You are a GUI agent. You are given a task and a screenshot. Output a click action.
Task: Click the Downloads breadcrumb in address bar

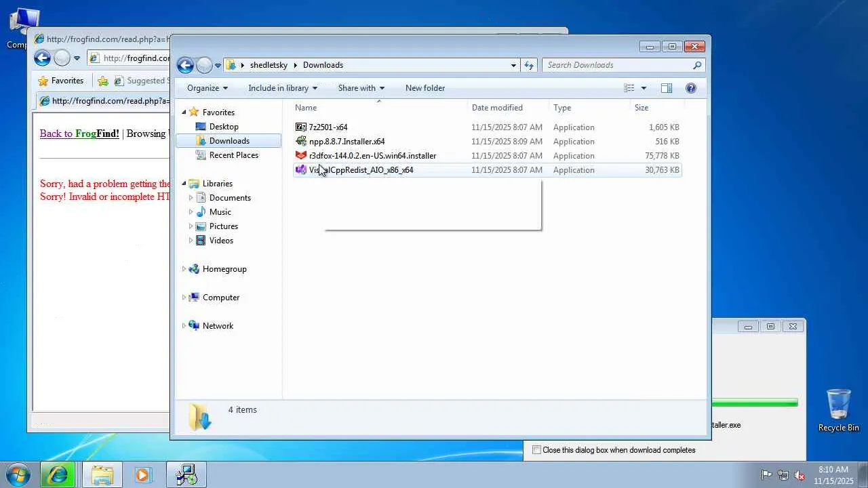pyautogui.click(x=323, y=65)
